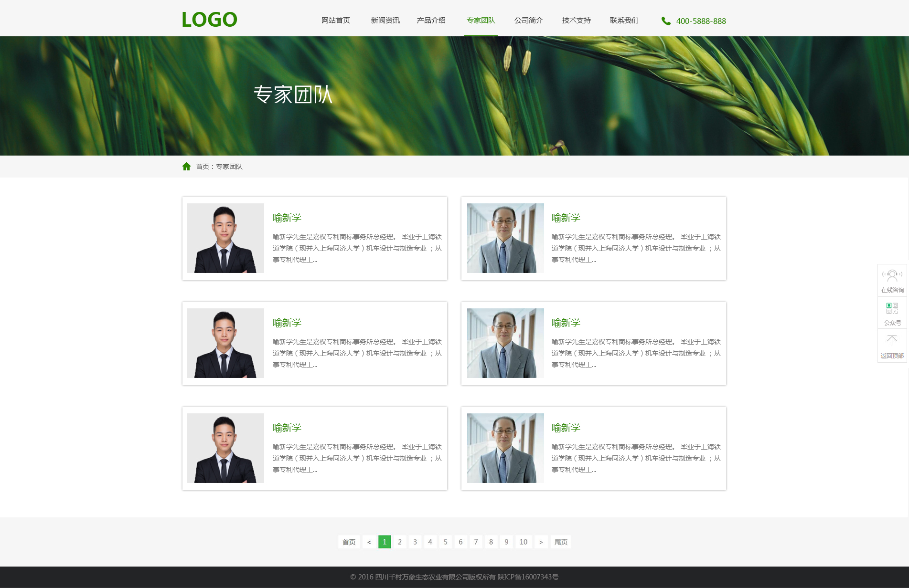Viewport: 909px width, 588px height.
Task: Click the green home icon in breadcrumb
Action: pyautogui.click(x=186, y=166)
